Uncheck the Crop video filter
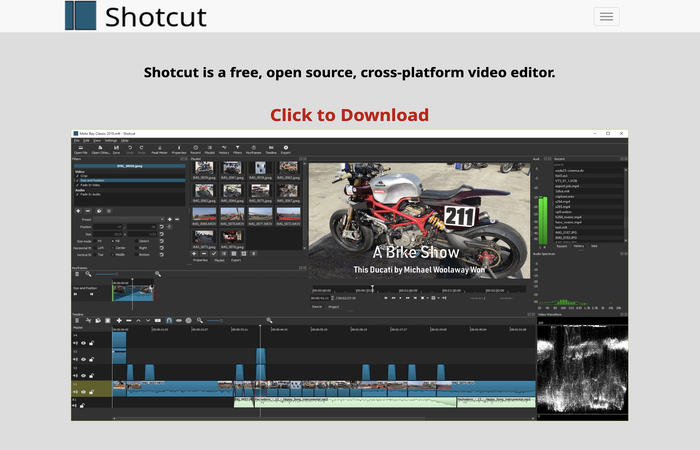 [x=76, y=176]
